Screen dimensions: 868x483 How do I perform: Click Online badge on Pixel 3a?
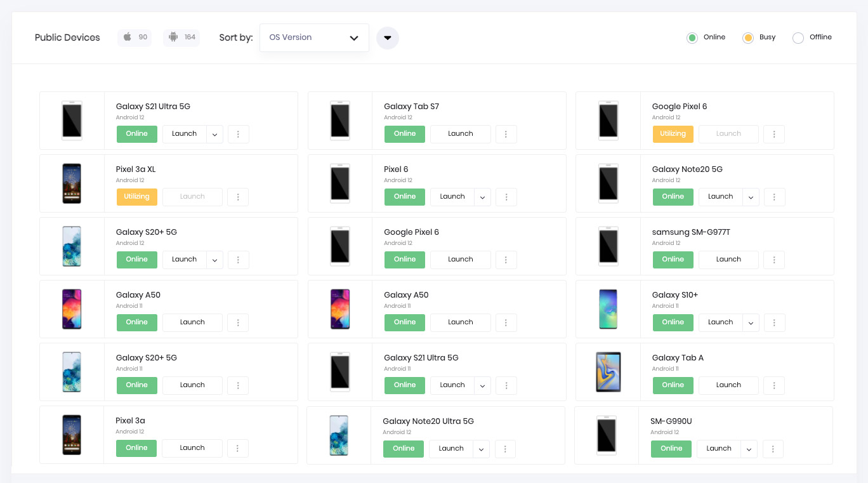point(136,448)
